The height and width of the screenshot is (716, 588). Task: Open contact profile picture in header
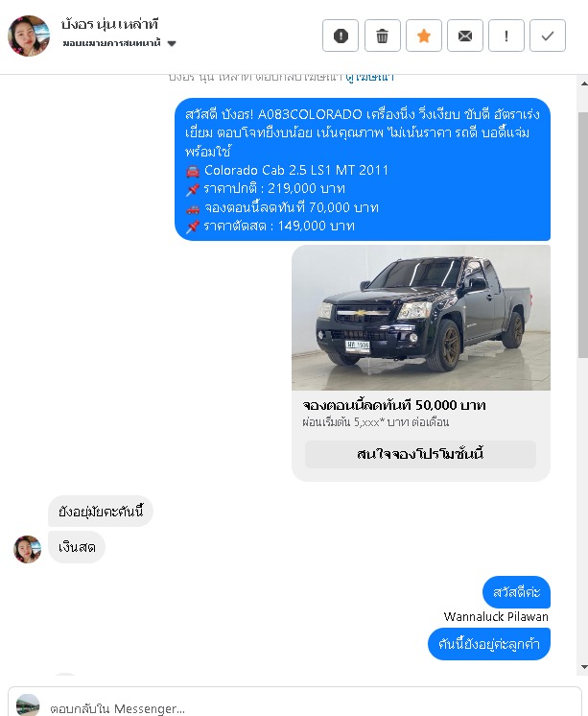coord(29,36)
